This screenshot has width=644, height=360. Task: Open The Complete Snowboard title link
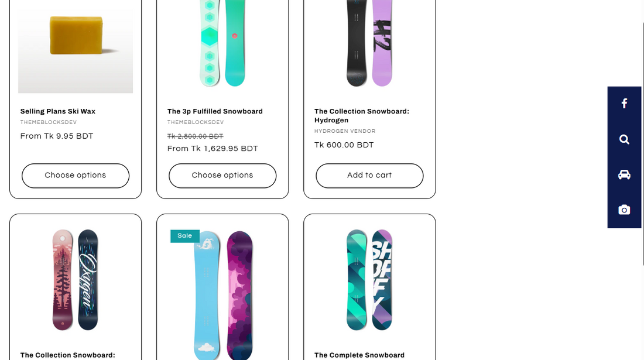click(x=359, y=355)
